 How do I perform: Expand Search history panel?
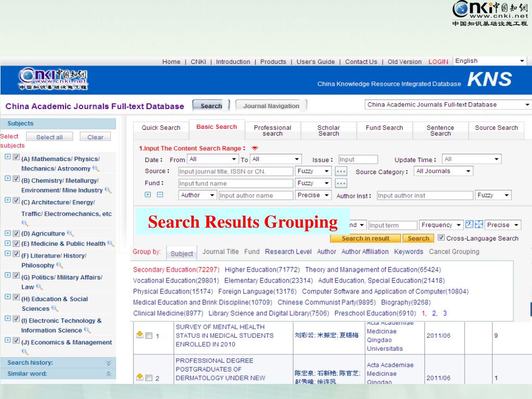click(x=109, y=363)
